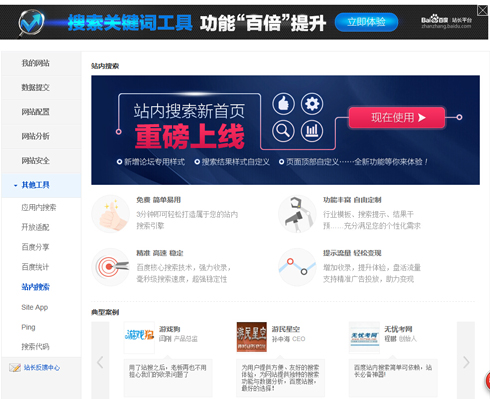The height and width of the screenshot is (399, 490).
Task: Collapse the 其他工具 sidebar section
Action: 35,185
